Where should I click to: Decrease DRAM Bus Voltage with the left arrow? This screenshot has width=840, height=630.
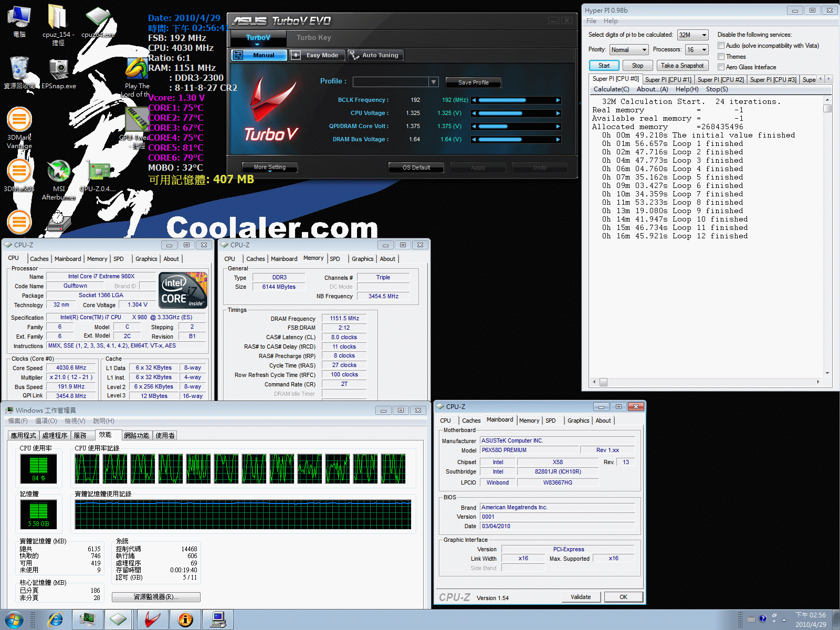[x=474, y=139]
